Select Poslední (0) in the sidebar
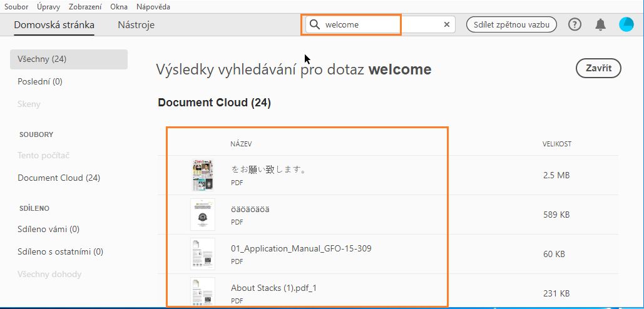644x309 pixels. click(x=40, y=82)
